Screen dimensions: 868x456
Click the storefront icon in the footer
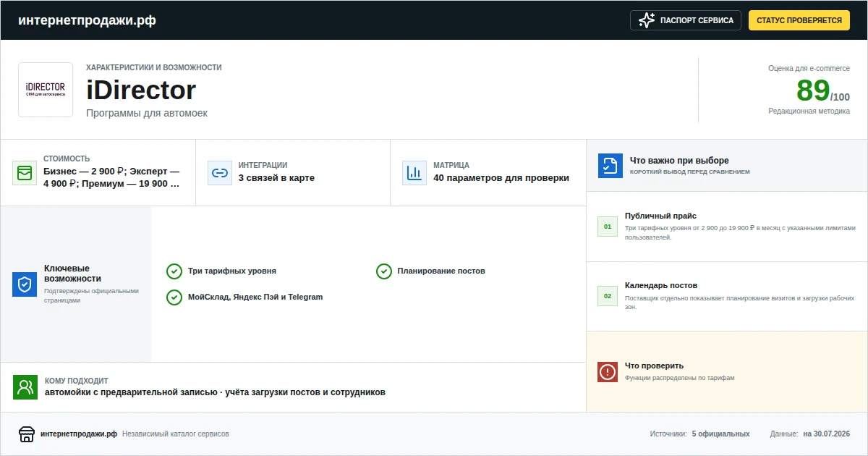(27, 434)
